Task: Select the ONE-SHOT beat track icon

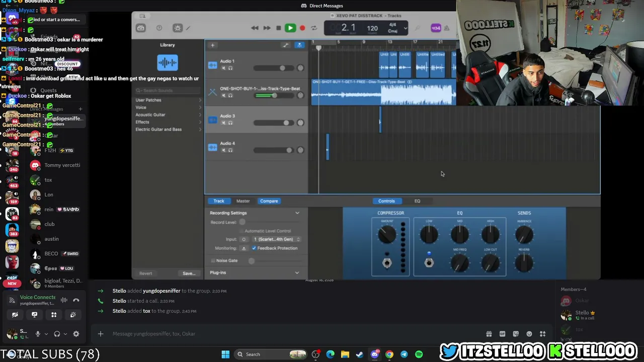Action: tap(212, 92)
